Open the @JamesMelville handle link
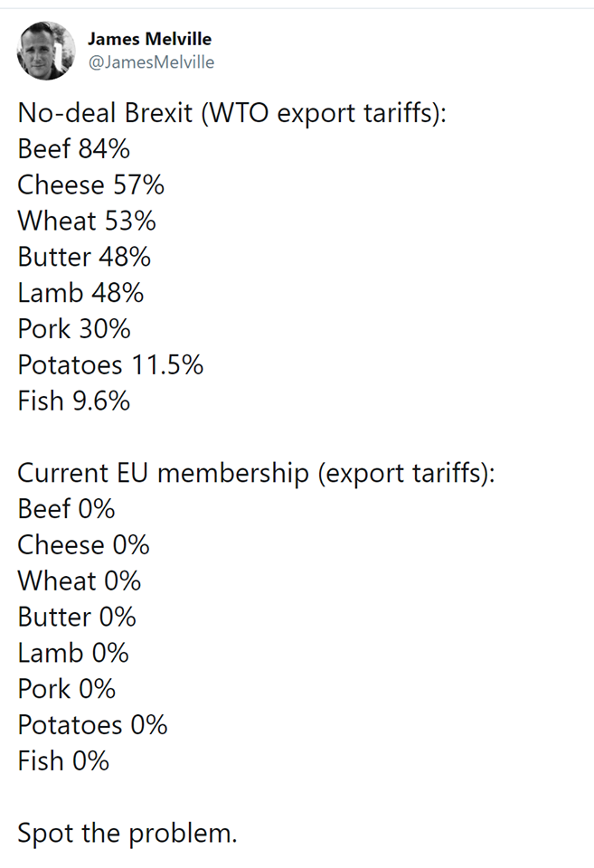594x868 pixels. [x=151, y=62]
